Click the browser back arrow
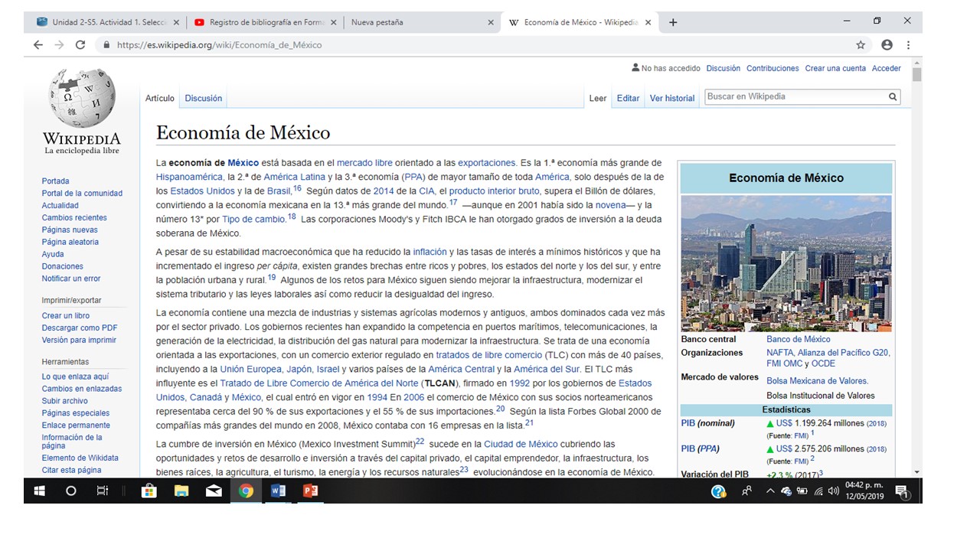The height and width of the screenshot is (551, 980). pyautogui.click(x=38, y=45)
